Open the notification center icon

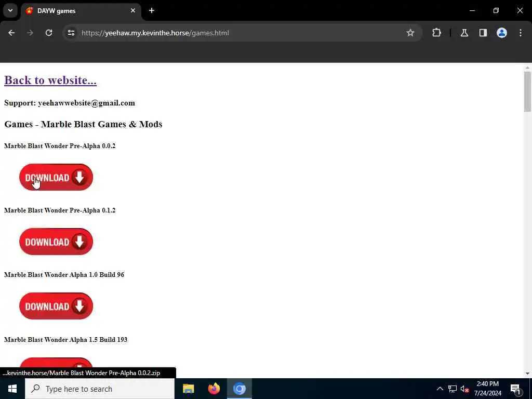coord(516,389)
